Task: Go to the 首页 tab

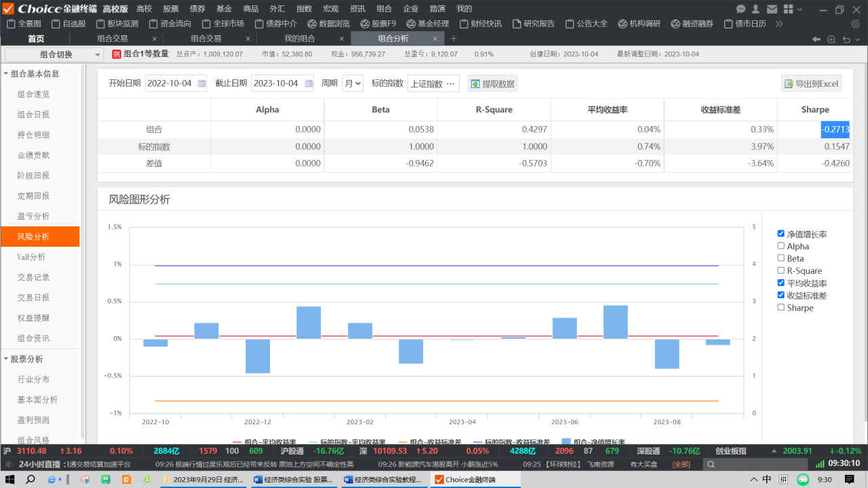Action: click(x=36, y=39)
